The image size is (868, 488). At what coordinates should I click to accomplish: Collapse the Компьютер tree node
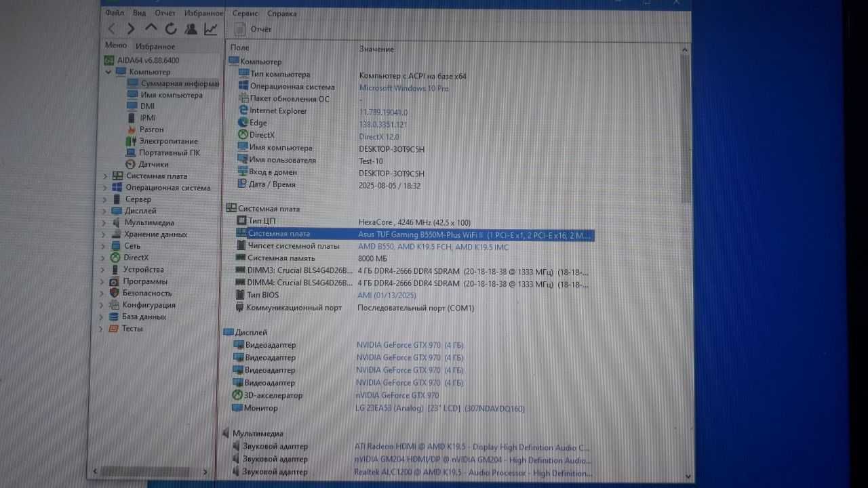[x=108, y=72]
